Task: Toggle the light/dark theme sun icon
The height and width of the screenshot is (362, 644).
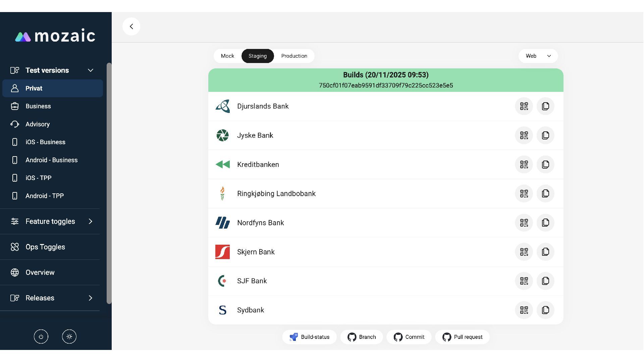Action: click(69, 337)
